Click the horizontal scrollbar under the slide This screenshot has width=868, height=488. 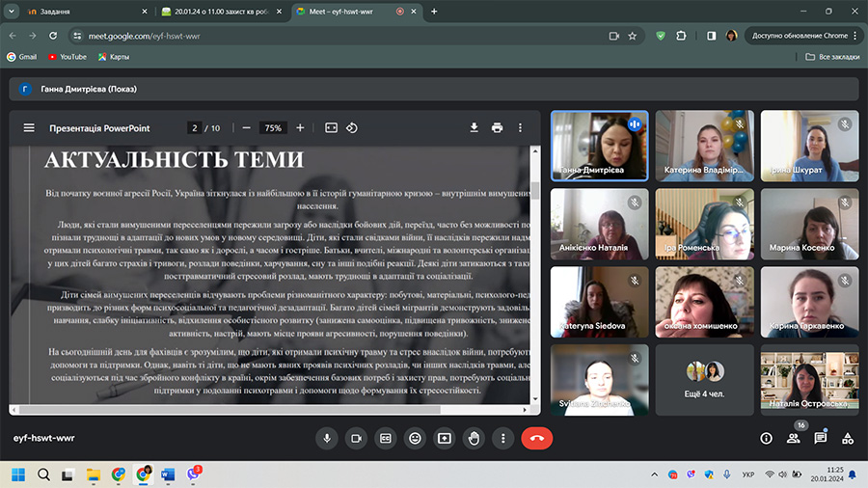230,410
